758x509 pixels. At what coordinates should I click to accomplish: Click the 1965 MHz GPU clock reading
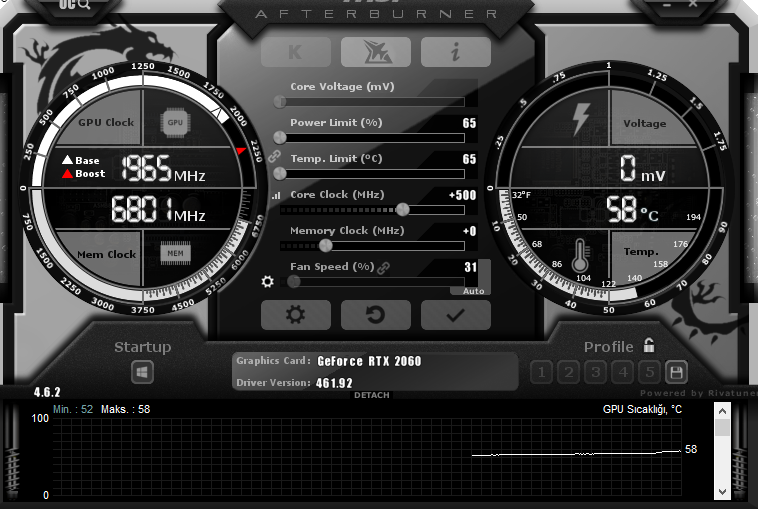(x=163, y=169)
